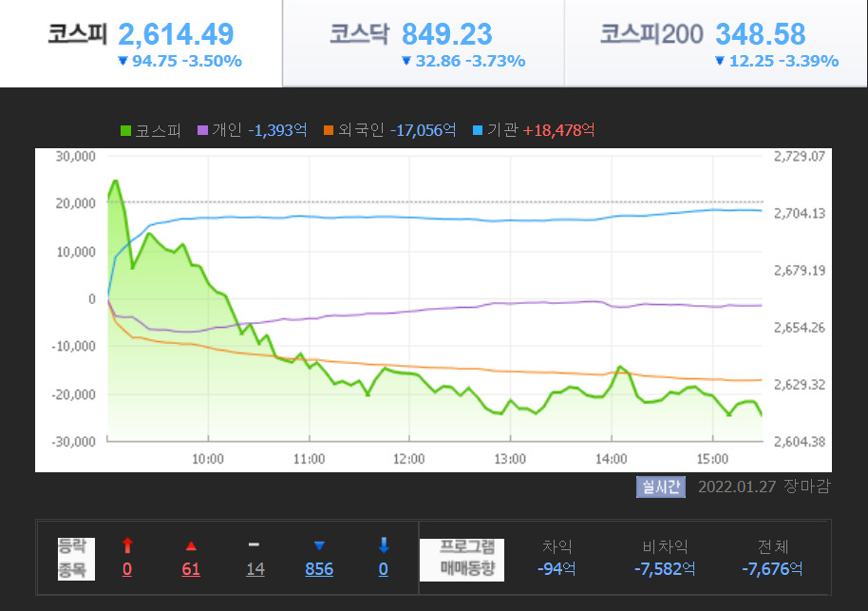Viewport: 868px width, 611px height.
Task: Click the purple 개인 legend swatch
Action: [202, 130]
